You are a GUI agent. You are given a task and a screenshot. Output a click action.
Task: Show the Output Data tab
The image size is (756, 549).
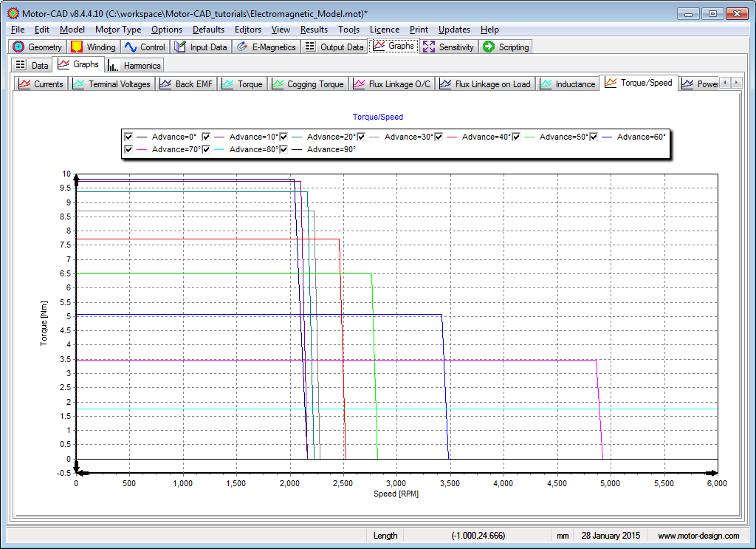tap(334, 47)
